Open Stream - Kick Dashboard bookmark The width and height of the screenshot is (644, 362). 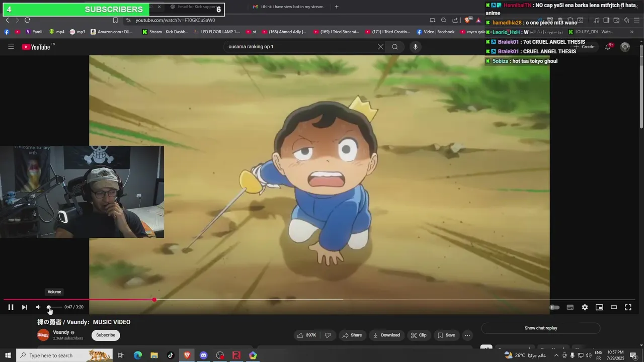165,32
